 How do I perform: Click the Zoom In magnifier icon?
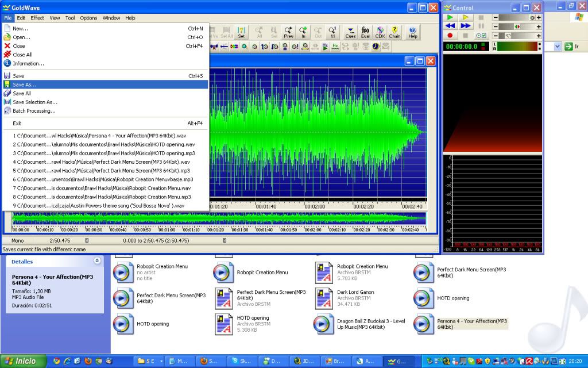point(303,32)
